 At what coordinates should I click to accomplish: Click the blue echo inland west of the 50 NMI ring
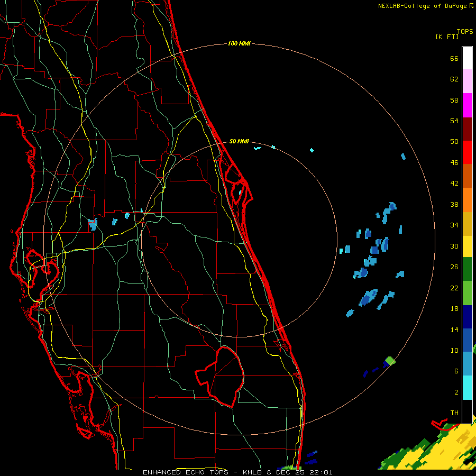click(93, 224)
